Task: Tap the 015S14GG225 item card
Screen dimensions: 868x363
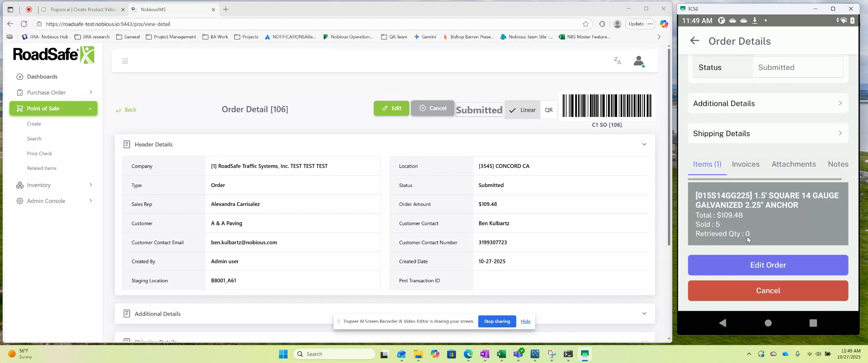Action: tap(768, 214)
